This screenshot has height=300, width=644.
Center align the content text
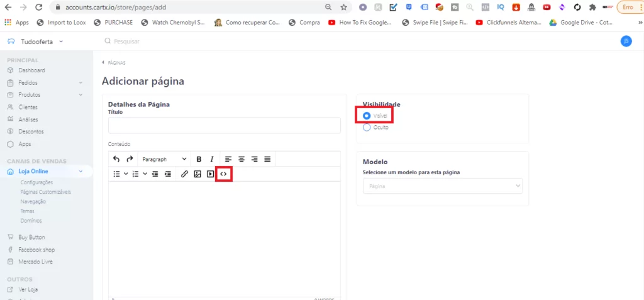[x=241, y=160]
